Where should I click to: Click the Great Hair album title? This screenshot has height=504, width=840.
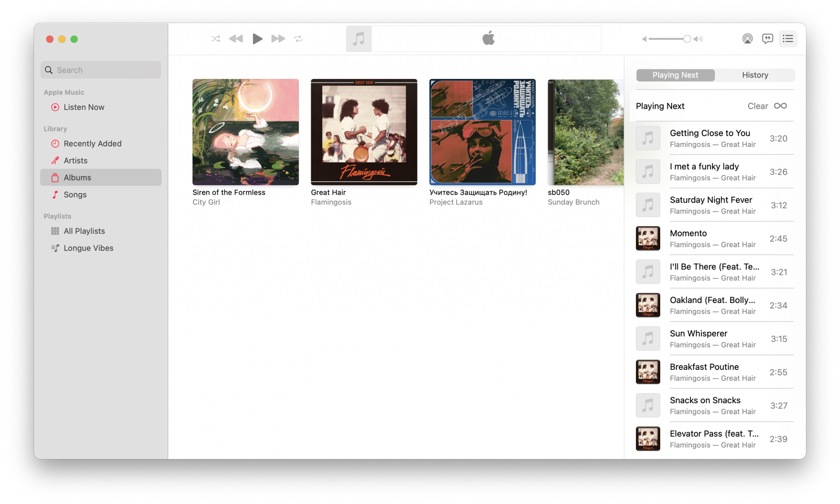tap(328, 192)
